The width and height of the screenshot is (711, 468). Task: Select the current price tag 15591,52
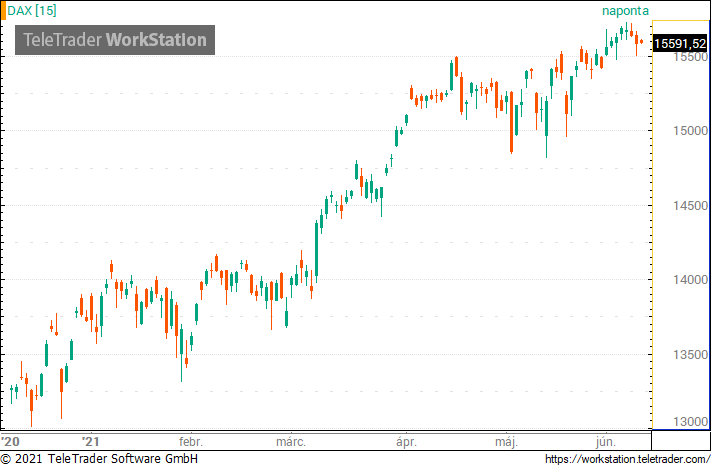(680, 44)
